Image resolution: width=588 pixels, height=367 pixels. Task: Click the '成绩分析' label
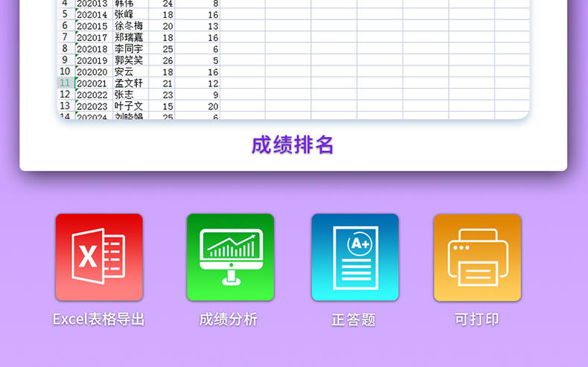coord(229,319)
